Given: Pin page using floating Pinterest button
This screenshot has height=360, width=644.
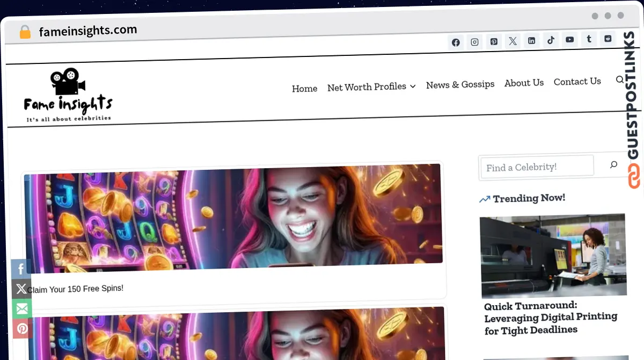Looking at the screenshot, I should click(23, 328).
